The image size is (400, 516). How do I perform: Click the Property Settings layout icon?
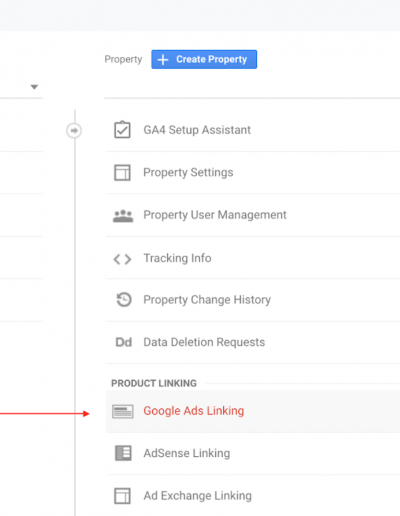[x=122, y=172]
